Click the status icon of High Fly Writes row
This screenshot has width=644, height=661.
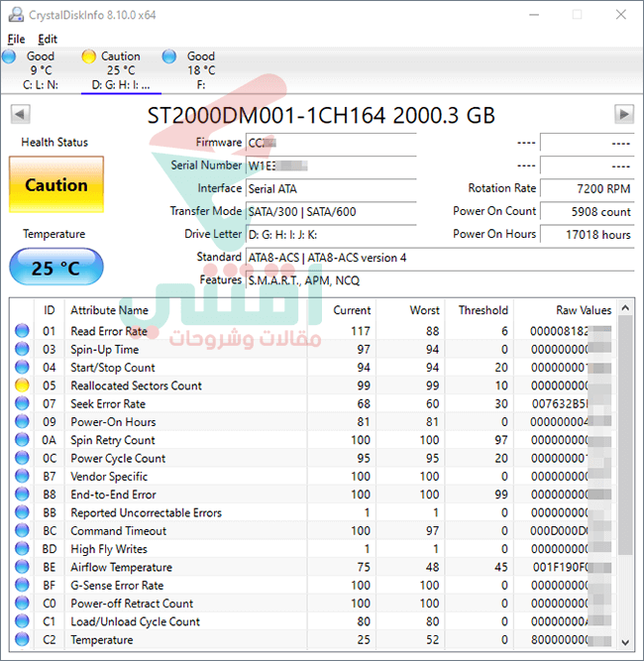(x=22, y=548)
